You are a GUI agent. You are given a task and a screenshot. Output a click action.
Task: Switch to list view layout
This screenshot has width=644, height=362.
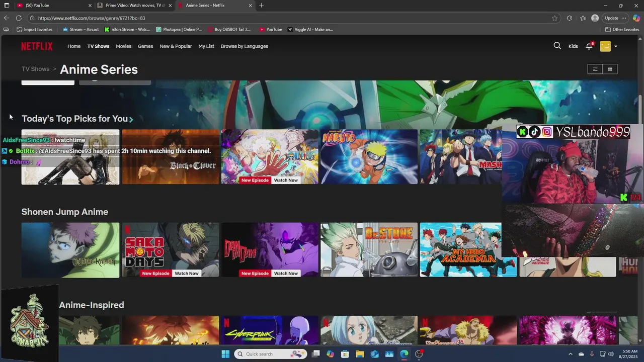[595, 69]
